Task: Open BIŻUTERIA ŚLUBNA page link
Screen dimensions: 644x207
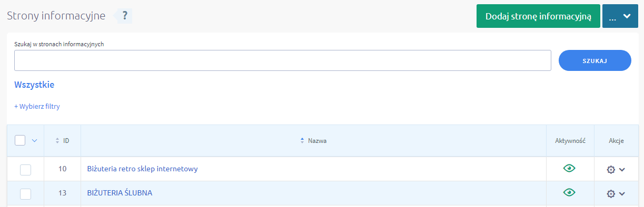Action: click(x=120, y=193)
